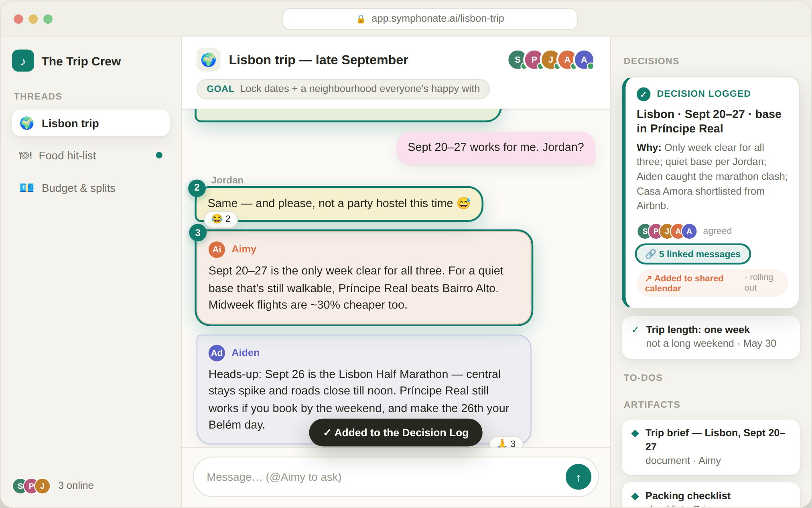Screen dimensions: 812x508
Task: Click the 'agreed' label in decision card
Action: tap(717, 231)
